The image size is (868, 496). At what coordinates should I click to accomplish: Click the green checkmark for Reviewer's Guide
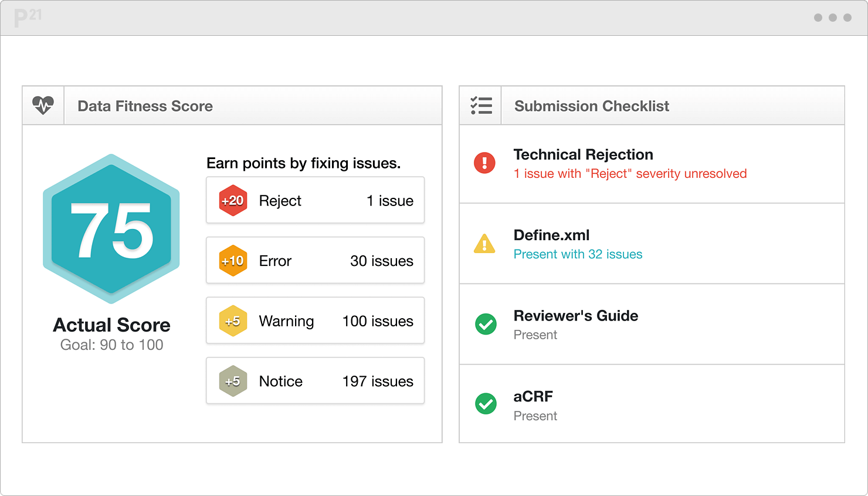[486, 324]
